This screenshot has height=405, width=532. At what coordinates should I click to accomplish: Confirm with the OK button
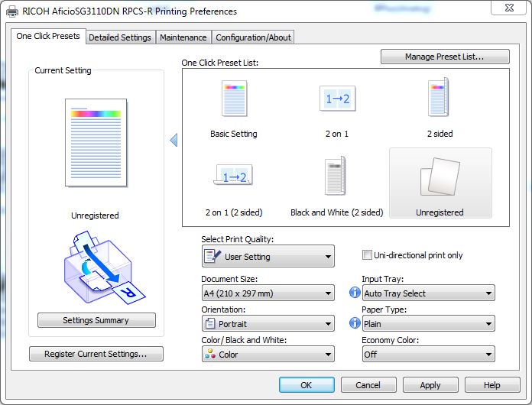pyautogui.click(x=307, y=385)
